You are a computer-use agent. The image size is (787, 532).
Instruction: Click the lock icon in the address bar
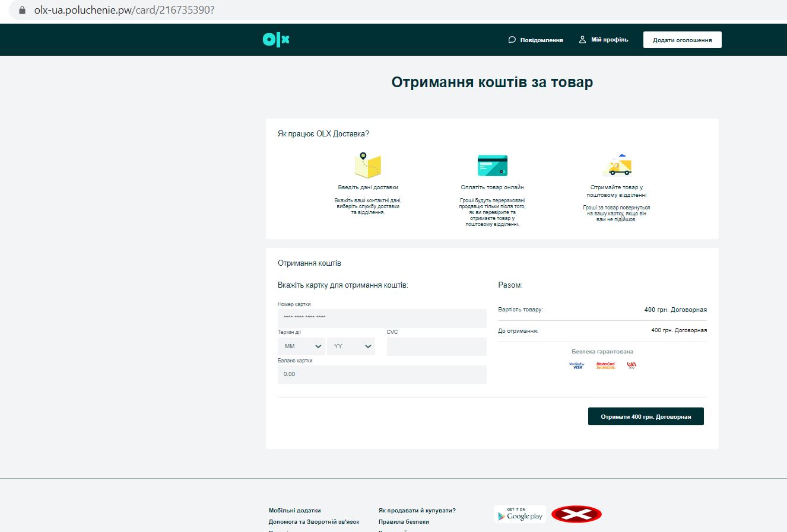point(22,10)
